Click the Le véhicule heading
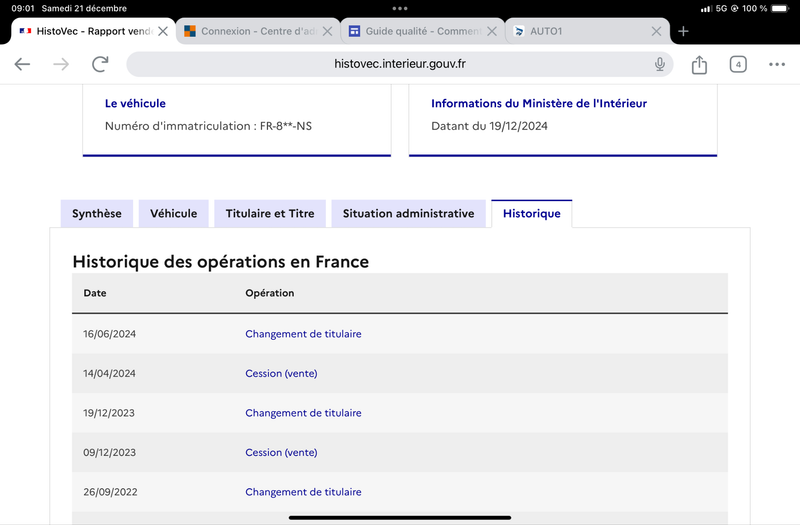 coord(135,104)
